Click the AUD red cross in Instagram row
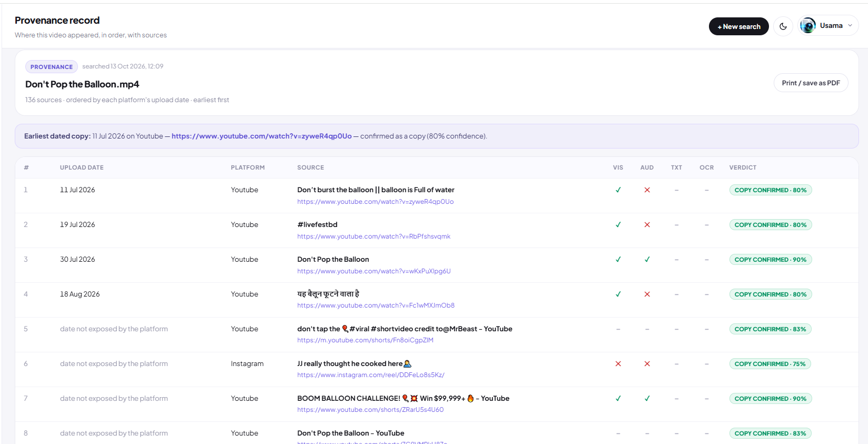Viewport: 868px width, 444px height. (x=647, y=364)
